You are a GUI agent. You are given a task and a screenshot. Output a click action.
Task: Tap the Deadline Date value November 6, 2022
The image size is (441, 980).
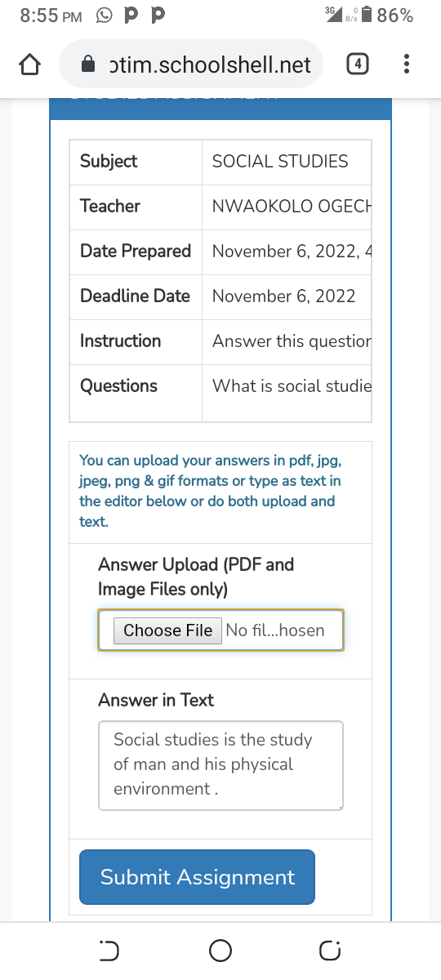[284, 296]
